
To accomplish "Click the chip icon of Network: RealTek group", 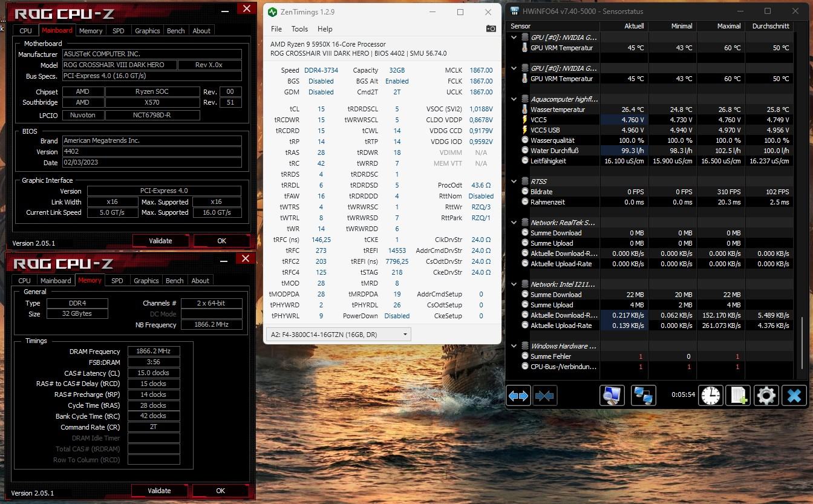I will click(524, 223).
